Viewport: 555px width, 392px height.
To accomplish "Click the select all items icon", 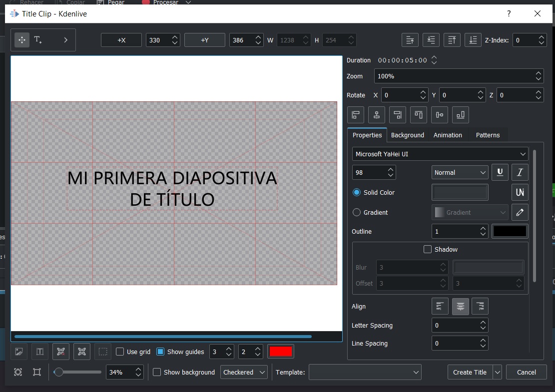I will 61,352.
